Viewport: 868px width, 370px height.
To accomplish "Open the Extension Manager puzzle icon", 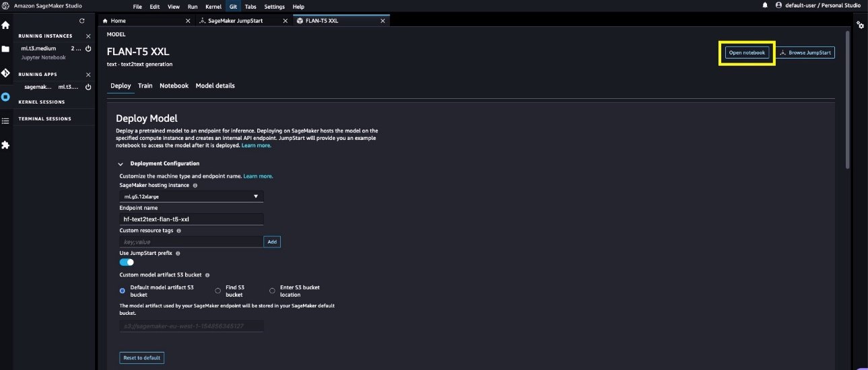I will point(5,145).
